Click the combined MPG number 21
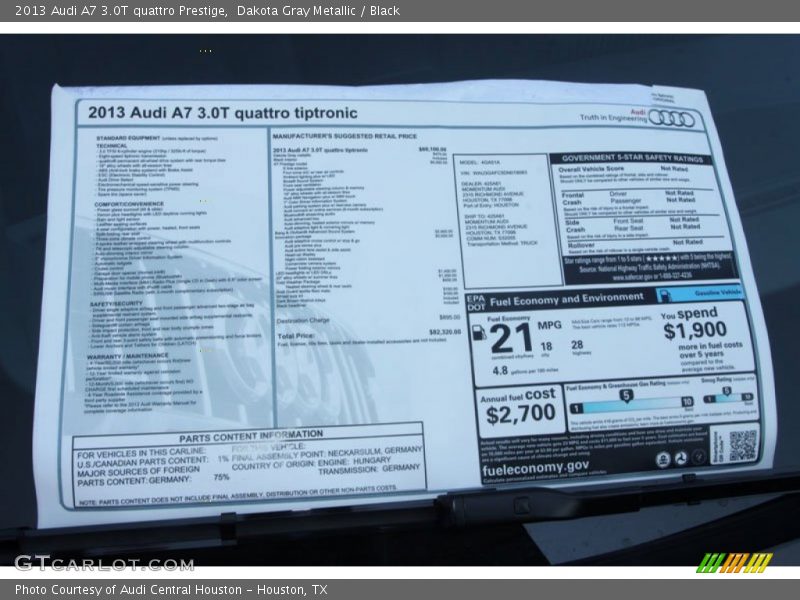 (511, 338)
